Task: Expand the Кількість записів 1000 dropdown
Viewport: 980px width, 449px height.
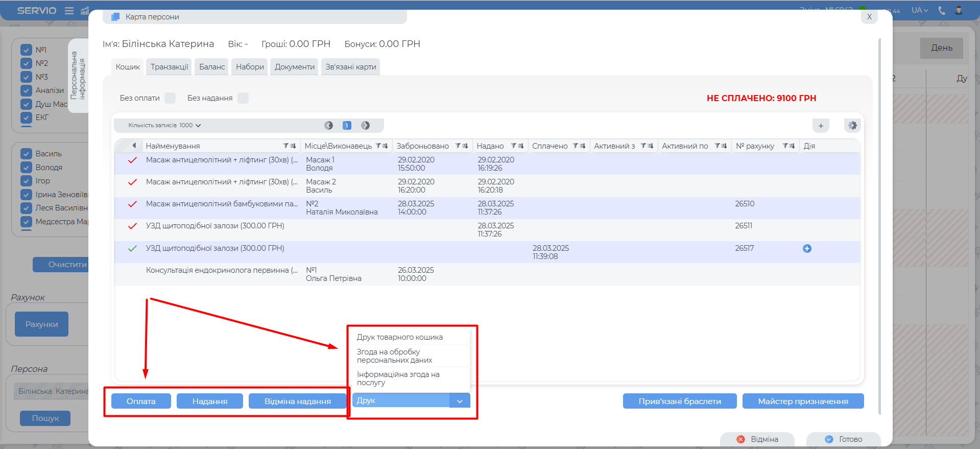Action: coord(164,126)
